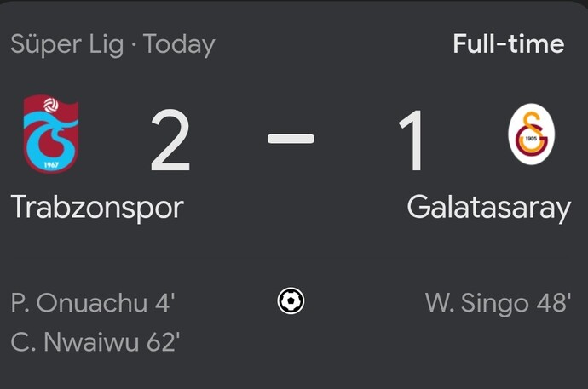Image resolution: width=588 pixels, height=389 pixels.
Task: Select the Galatasaray team name
Action: point(488,208)
